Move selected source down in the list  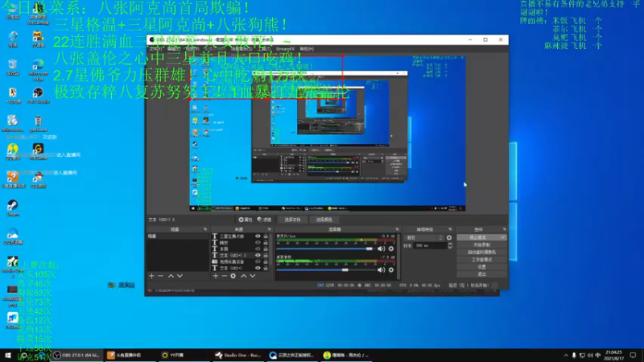253,276
